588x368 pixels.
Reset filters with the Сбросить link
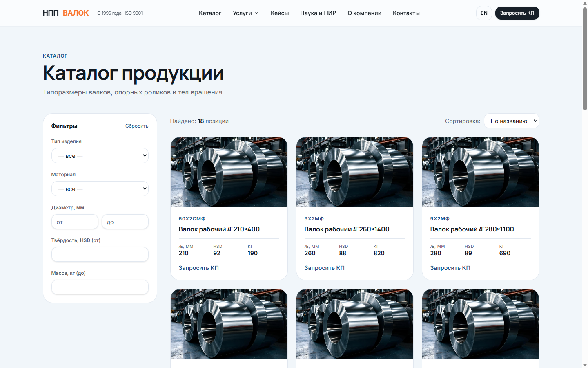[x=137, y=126]
